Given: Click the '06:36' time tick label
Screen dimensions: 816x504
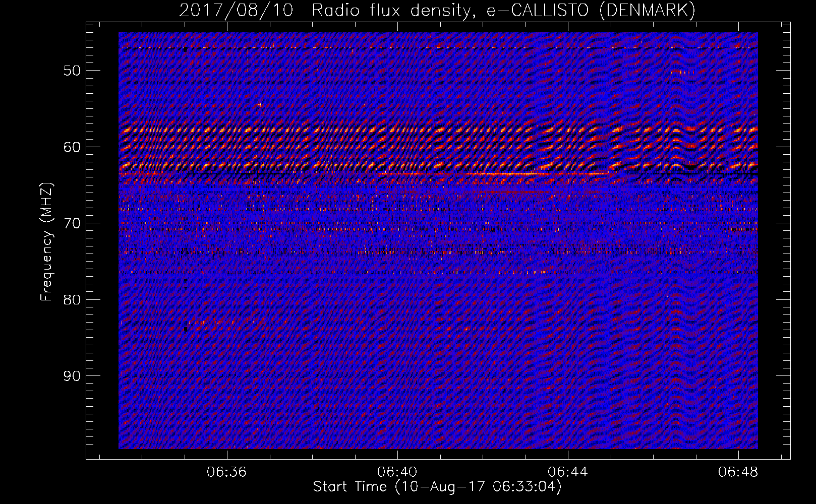Looking at the screenshot, I should click(x=227, y=472).
